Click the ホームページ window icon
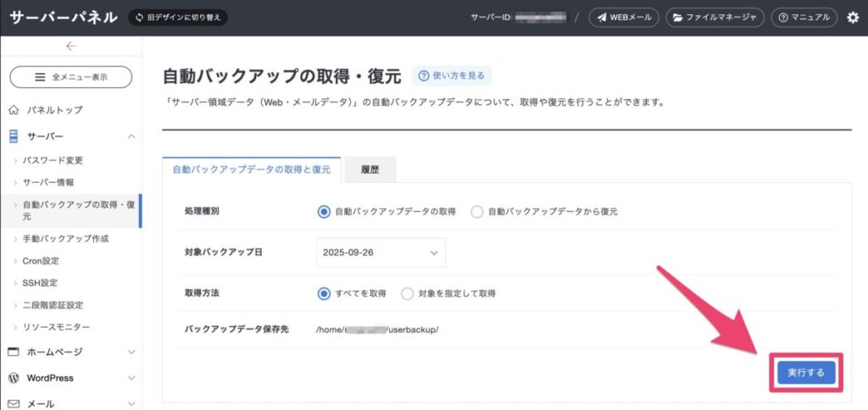Image resolution: width=868 pixels, height=410 pixels. 14,352
